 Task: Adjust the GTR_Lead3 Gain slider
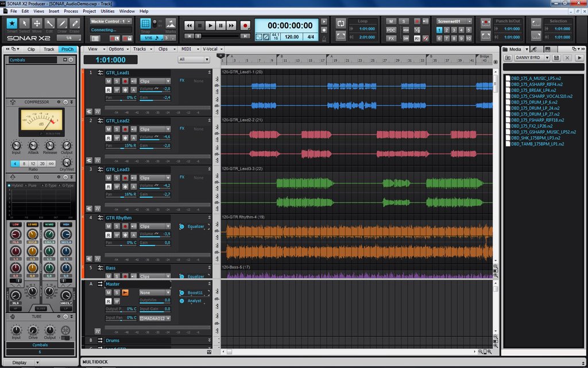click(155, 194)
